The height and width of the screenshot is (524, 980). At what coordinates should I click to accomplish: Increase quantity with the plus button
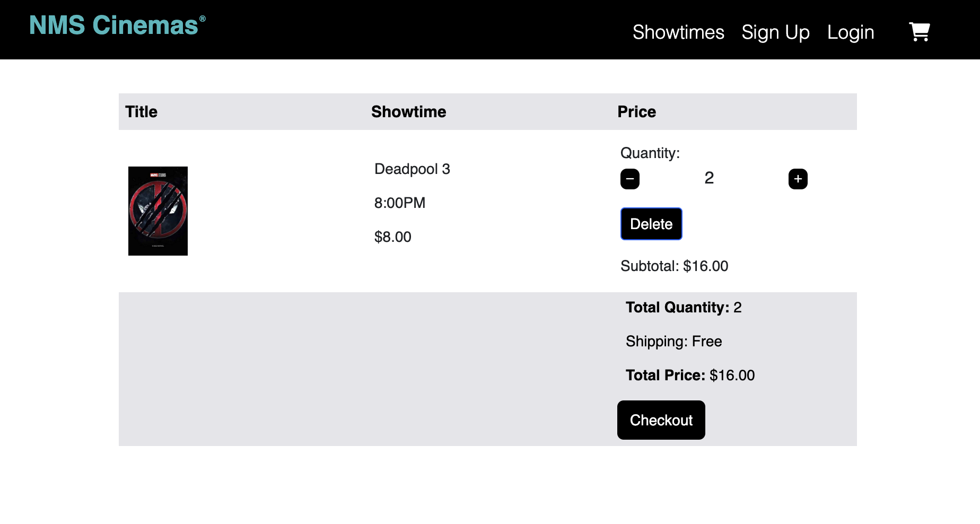click(x=798, y=179)
